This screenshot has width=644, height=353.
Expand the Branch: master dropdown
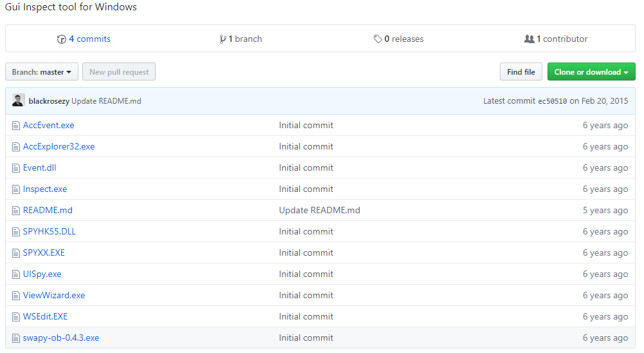pos(41,72)
